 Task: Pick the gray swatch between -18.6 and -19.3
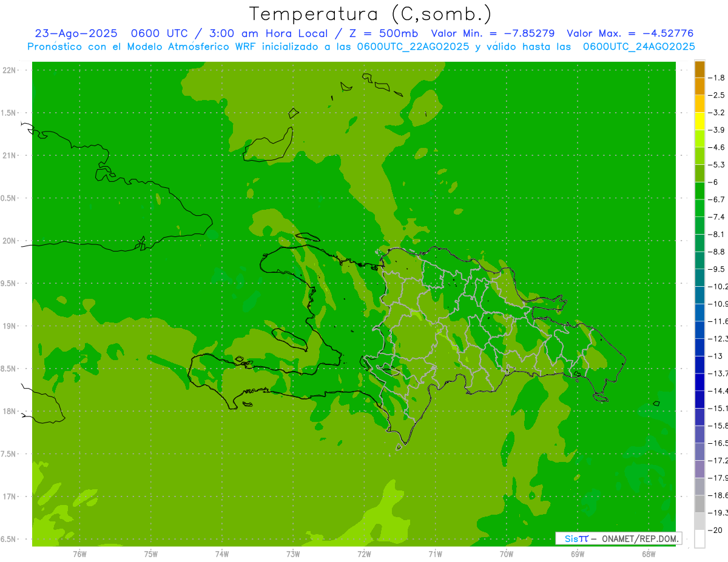point(699,504)
